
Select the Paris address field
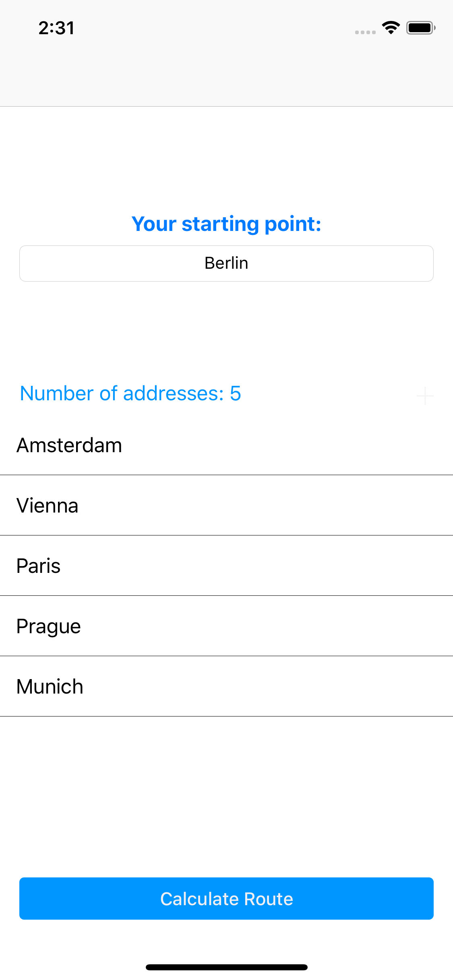point(226,566)
